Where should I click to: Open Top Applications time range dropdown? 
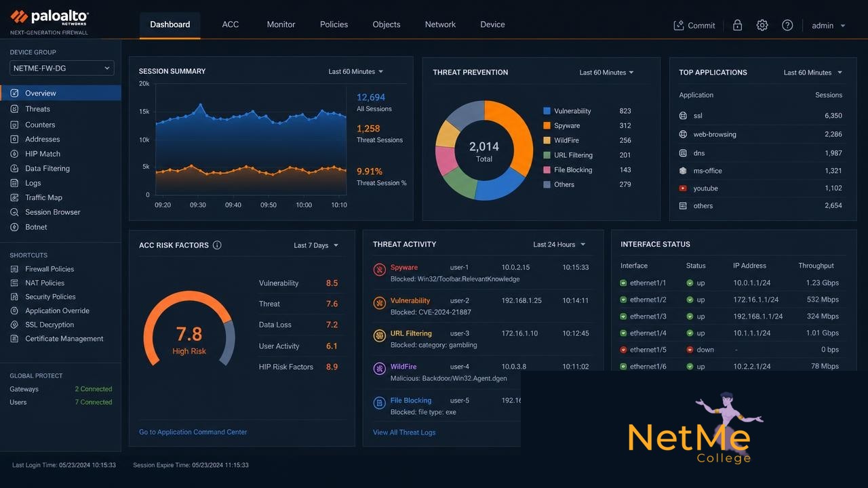(812, 73)
